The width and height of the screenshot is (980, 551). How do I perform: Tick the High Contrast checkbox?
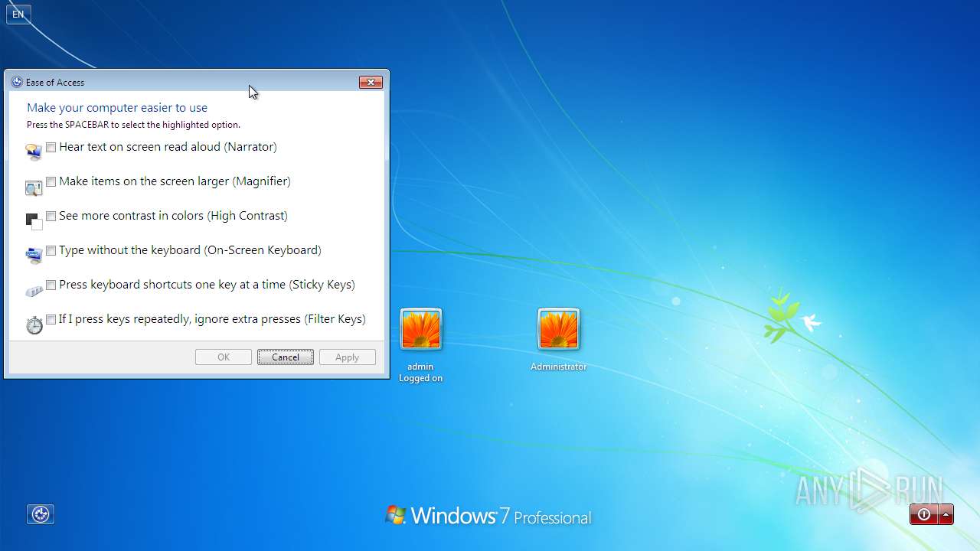click(51, 216)
